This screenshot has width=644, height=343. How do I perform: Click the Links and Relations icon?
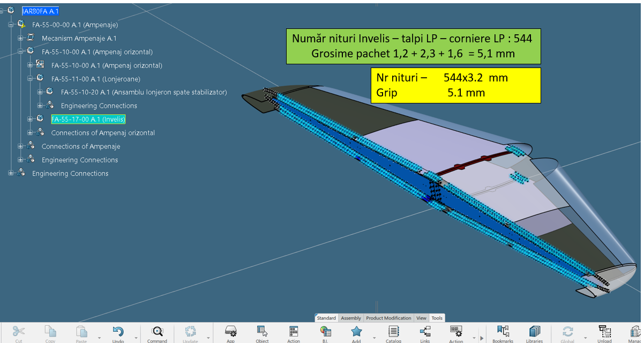(x=425, y=332)
